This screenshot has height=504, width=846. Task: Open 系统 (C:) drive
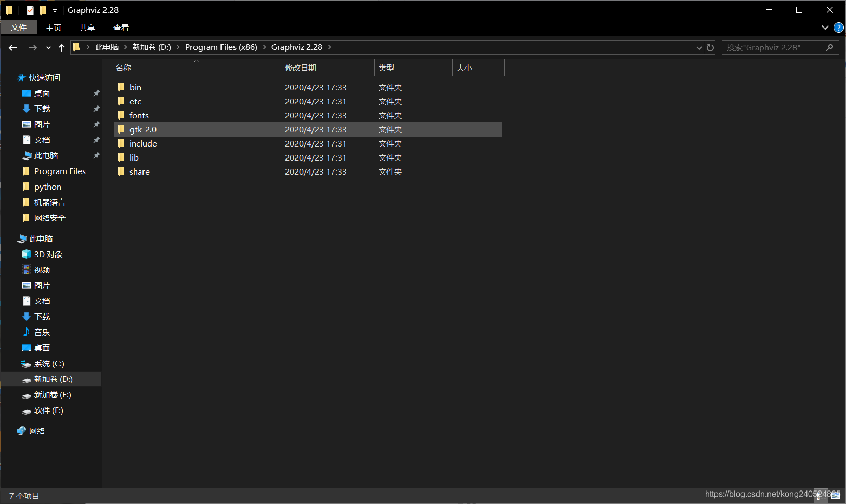[x=49, y=363]
